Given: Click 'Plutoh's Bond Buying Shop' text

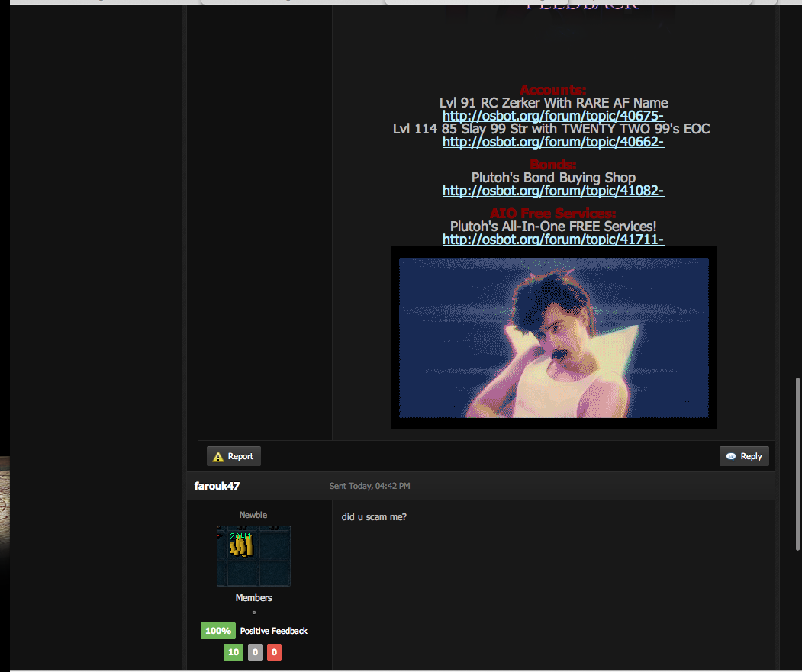Looking at the screenshot, I should 553,178.
